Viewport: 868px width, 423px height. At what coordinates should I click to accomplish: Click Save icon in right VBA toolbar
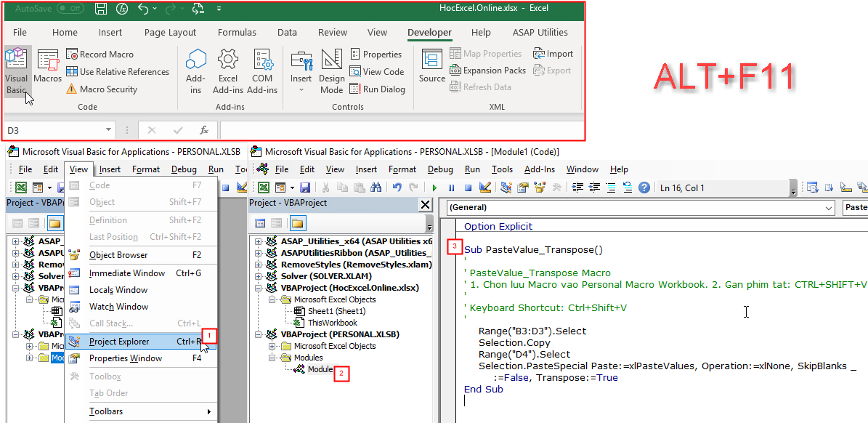tap(304, 188)
